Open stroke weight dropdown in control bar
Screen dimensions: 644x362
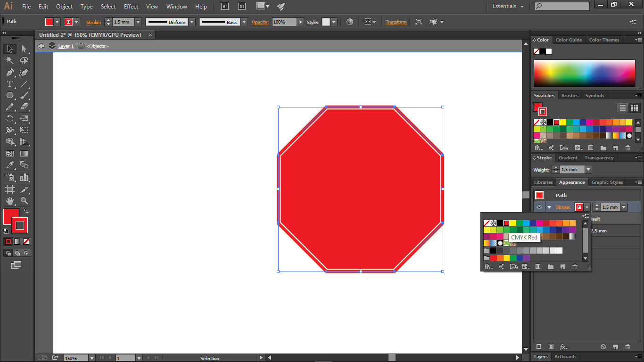pyautogui.click(x=138, y=22)
